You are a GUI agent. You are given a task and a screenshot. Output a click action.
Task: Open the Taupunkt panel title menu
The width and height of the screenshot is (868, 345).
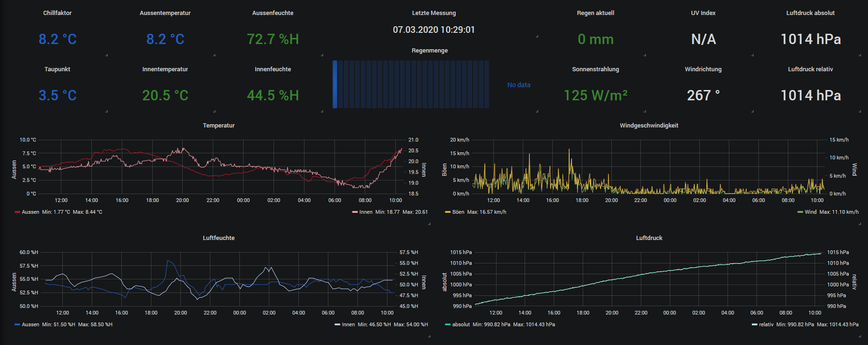coord(57,69)
